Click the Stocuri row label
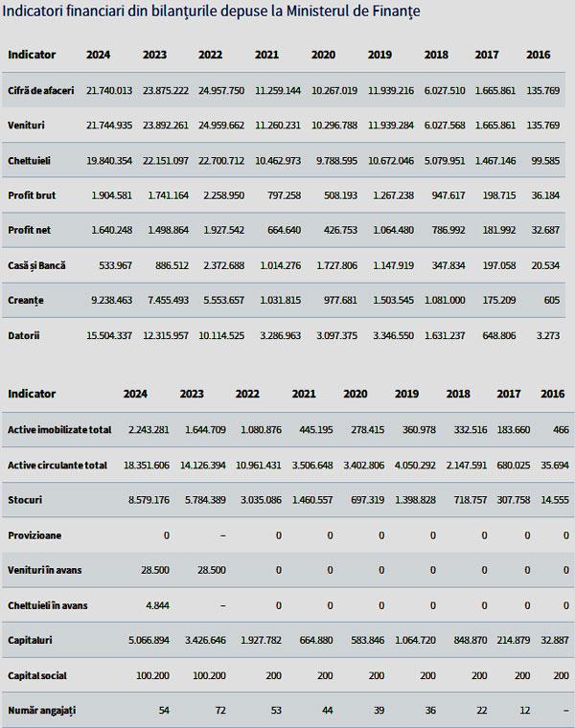This screenshot has width=575, height=728. point(25,500)
